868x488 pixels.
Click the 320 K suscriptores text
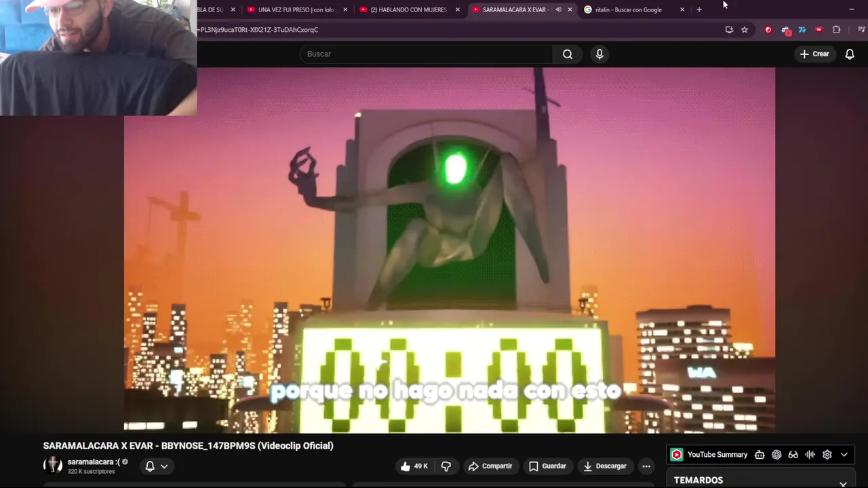[91, 472]
